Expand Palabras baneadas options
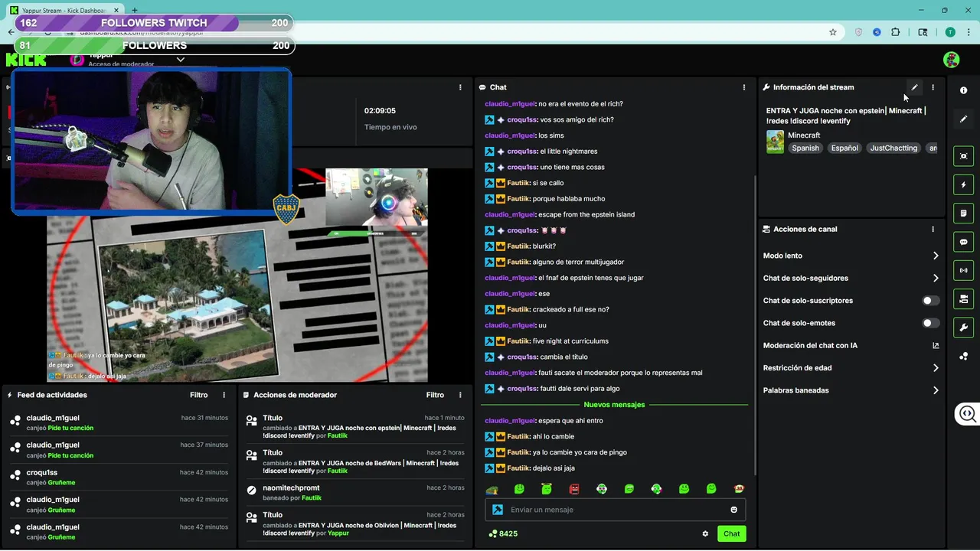980x551 pixels. [x=851, y=390]
